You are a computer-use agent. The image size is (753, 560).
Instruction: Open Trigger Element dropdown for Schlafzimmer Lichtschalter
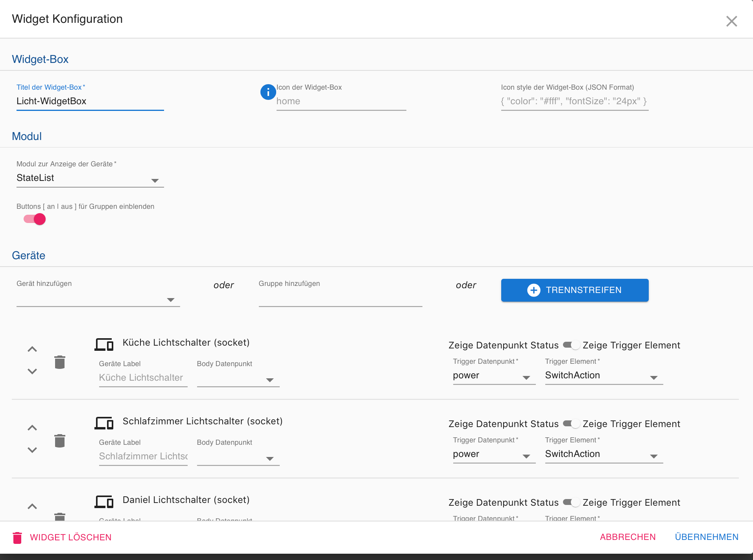pyautogui.click(x=604, y=455)
